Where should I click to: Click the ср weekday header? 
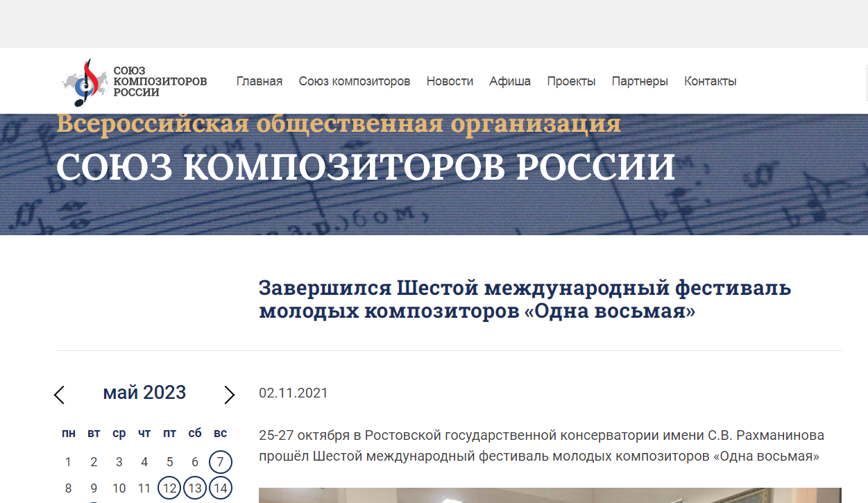point(119,434)
